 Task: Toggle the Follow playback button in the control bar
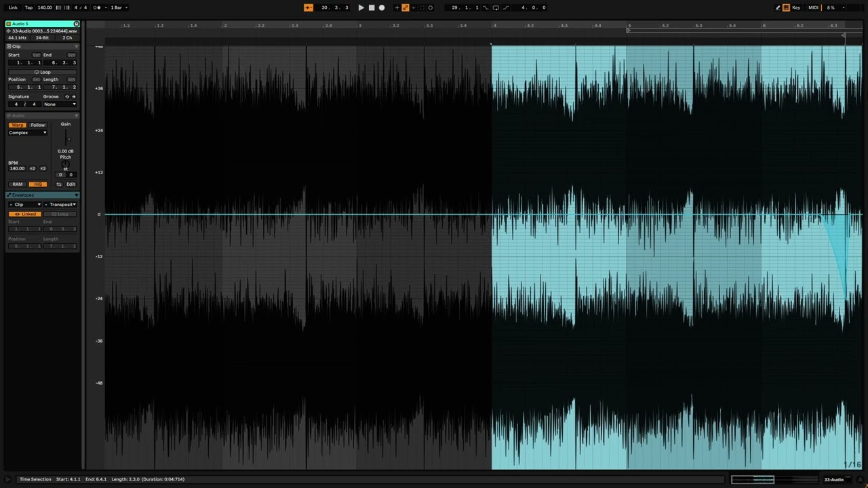(309, 7)
